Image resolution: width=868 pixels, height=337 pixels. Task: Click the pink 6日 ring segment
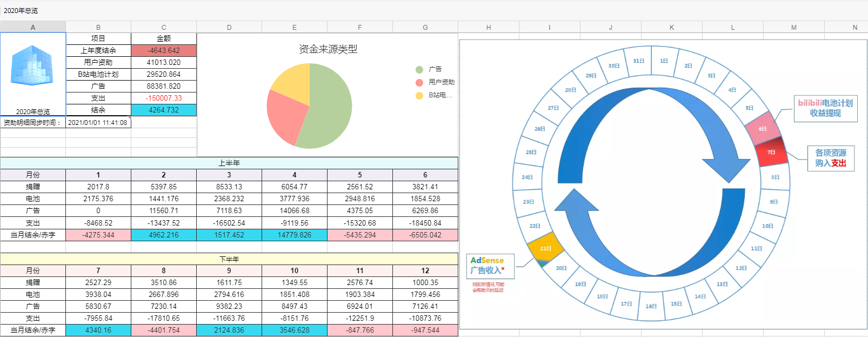tap(763, 128)
